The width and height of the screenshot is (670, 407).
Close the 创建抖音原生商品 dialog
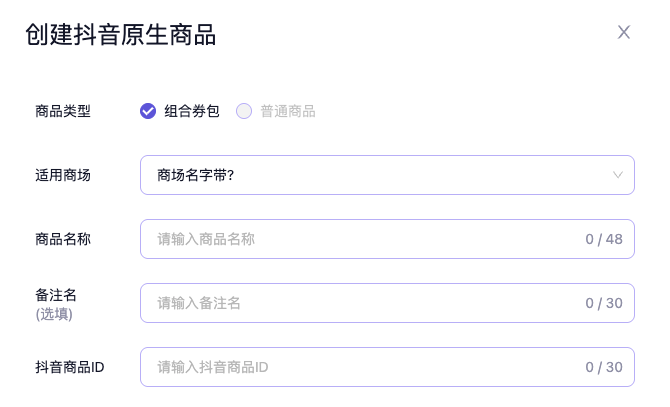point(624,32)
